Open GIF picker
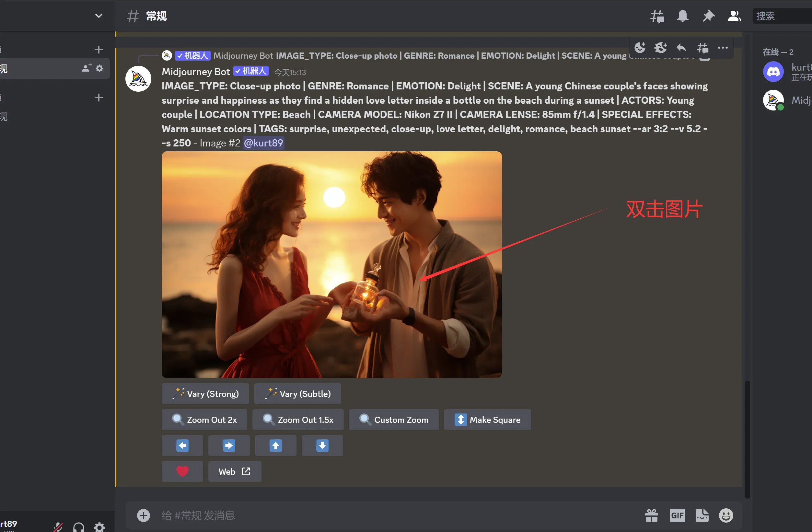This screenshot has width=812, height=532. (677, 515)
